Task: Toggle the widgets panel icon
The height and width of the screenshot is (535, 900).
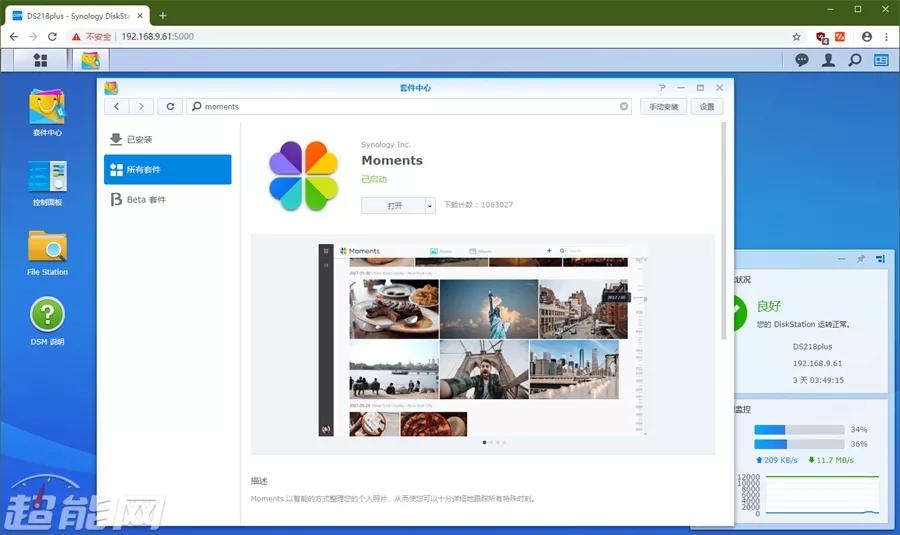Action: click(x=881, y=60)
